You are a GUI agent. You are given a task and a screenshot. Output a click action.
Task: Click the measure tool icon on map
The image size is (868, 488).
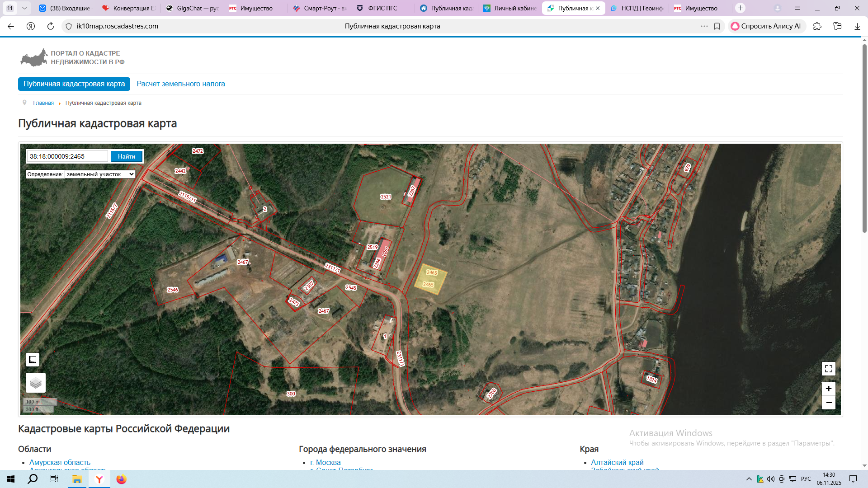33,360
